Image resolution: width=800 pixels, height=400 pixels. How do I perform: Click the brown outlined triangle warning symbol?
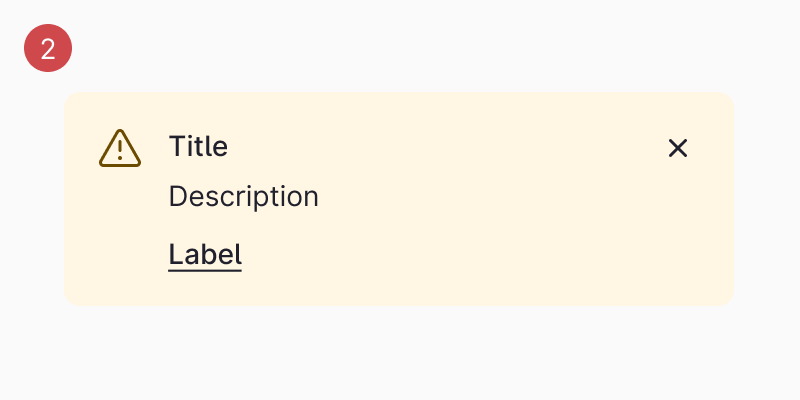[x=120, y=148]
